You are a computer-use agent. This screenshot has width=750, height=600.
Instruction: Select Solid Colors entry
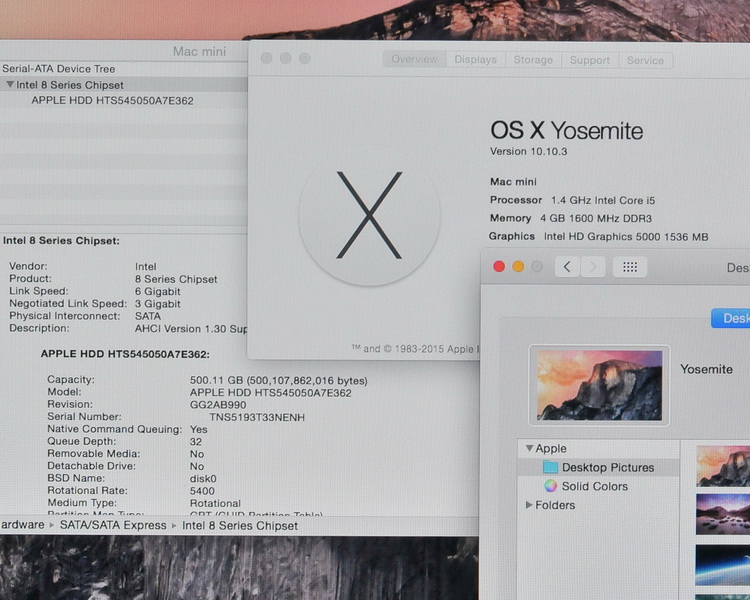point(595,486)
